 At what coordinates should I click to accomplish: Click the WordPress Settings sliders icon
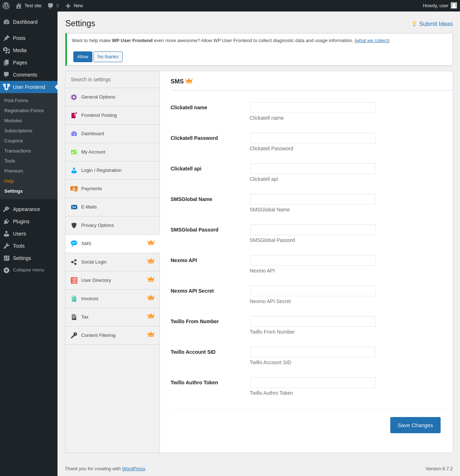pyautogui.click(x=6, y=258)
